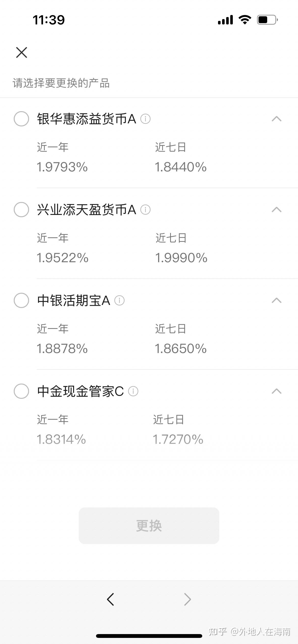This screenshot has width=298, height=644.
Task: Select the 兴业添天盈货币A radio button
Action: [21, 210]
